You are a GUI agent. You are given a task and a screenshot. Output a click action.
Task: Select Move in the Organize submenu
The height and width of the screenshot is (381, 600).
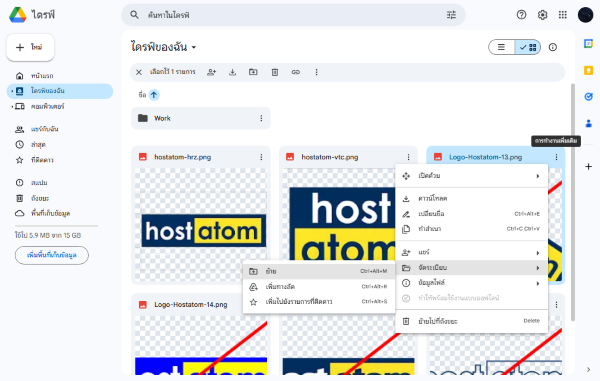pos(319,271)
